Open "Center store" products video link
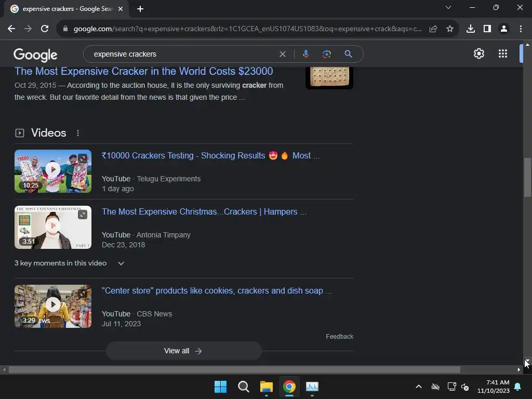 click(x=217, y=291)
